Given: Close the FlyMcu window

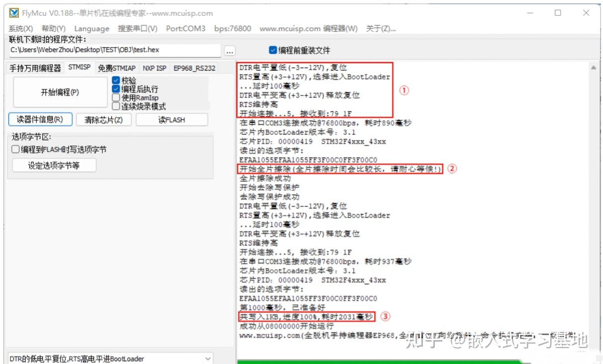Looking at the screenshot, I should click(586, 13).
